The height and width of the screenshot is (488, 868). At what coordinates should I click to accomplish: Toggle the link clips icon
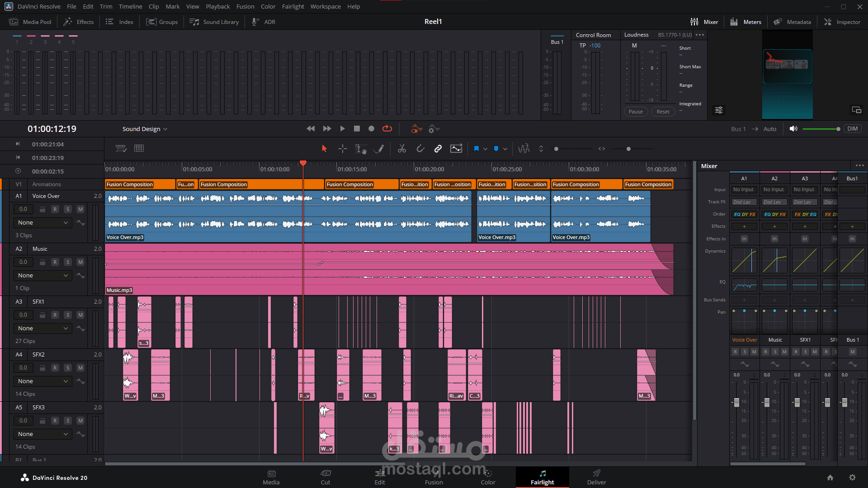438,149
